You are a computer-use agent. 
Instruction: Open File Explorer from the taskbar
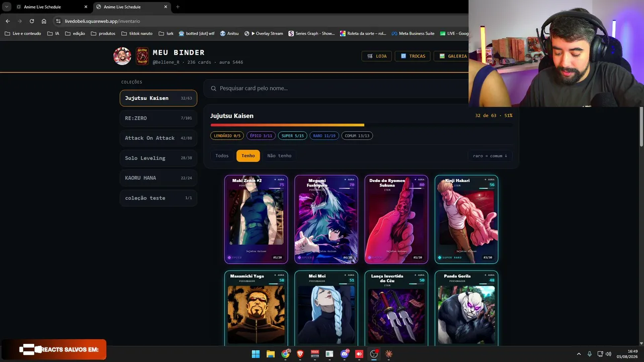click(271, 354)
